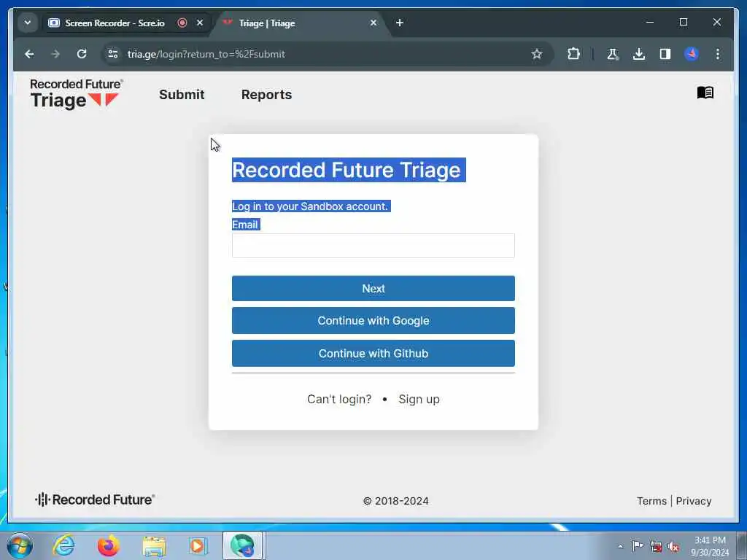Open the media player taskbar icon
This screenshot has height=560, width=747.
pos(198,545)
